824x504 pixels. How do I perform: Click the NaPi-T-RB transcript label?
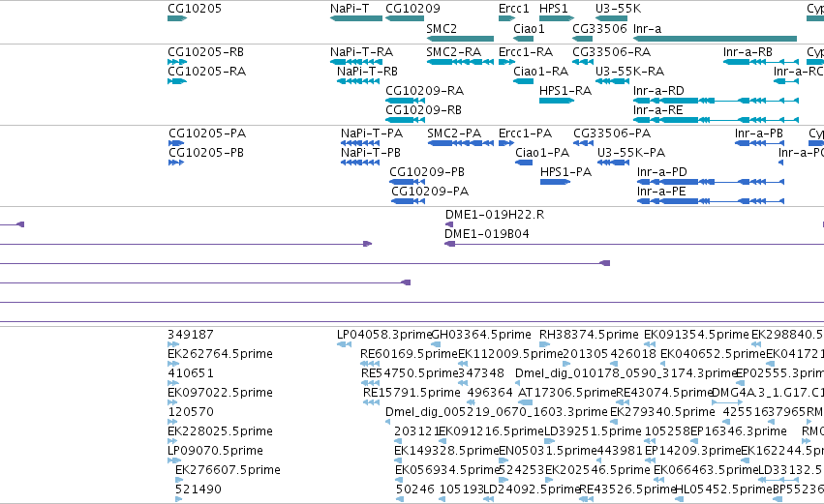click(x=367, y=72)
